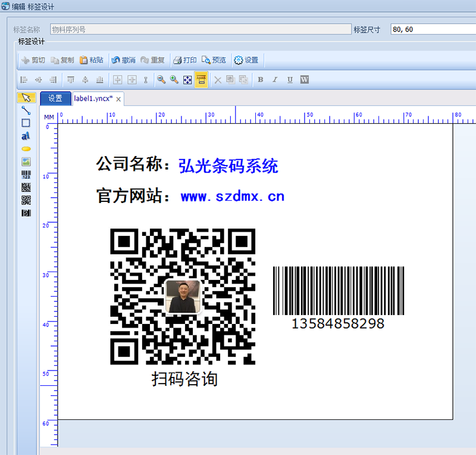This screenshot has width=476, height=455.
Task: Toggle the highlighted ruler display button
Action: point(201,80)
